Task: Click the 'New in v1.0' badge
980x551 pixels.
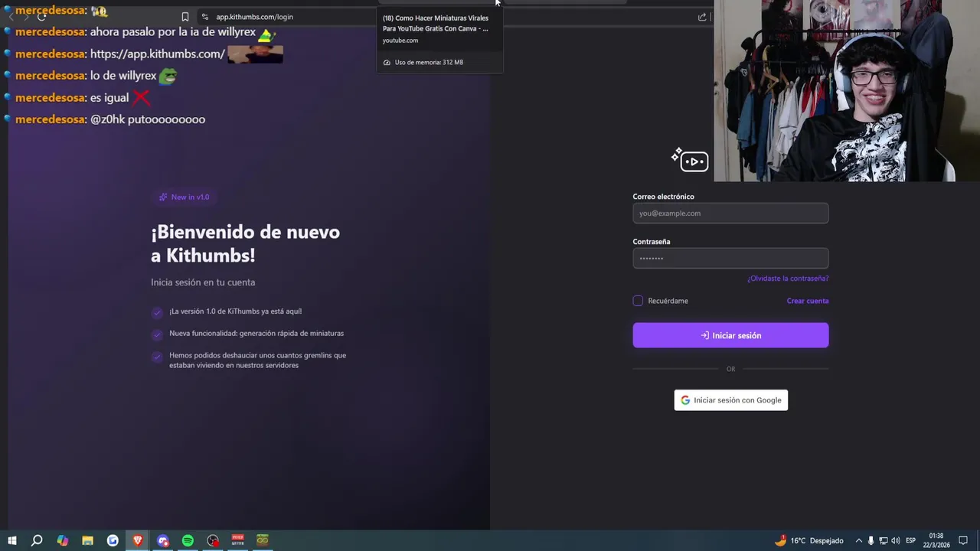Action: 184,197
